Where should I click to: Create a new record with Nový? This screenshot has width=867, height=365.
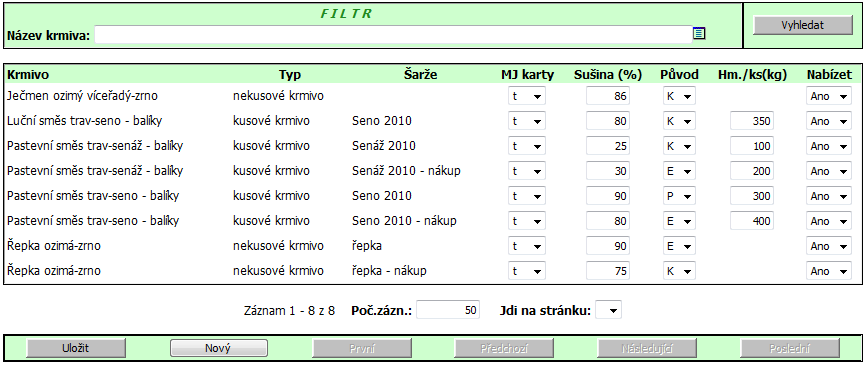pos(218,348)
